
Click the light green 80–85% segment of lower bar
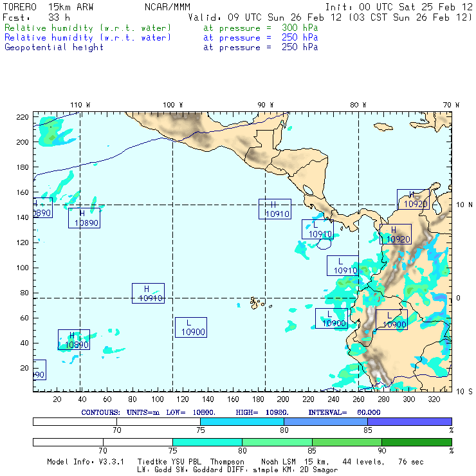[277, 442]
